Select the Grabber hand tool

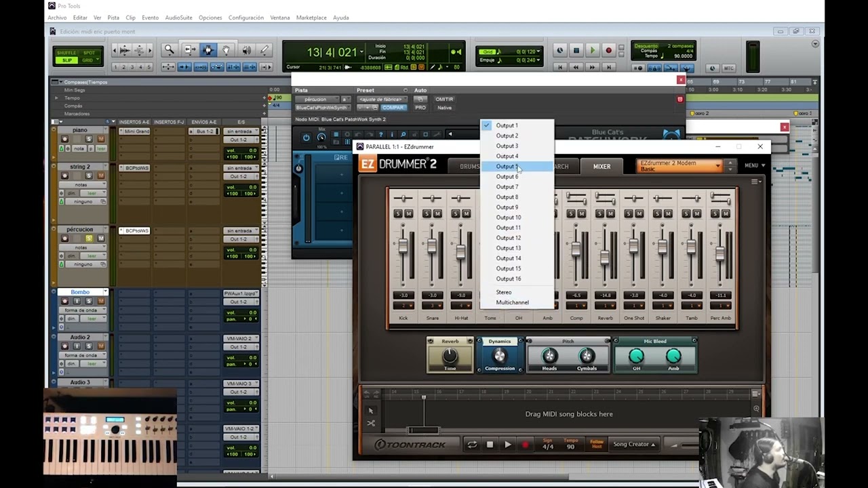(x=226, y=50)
